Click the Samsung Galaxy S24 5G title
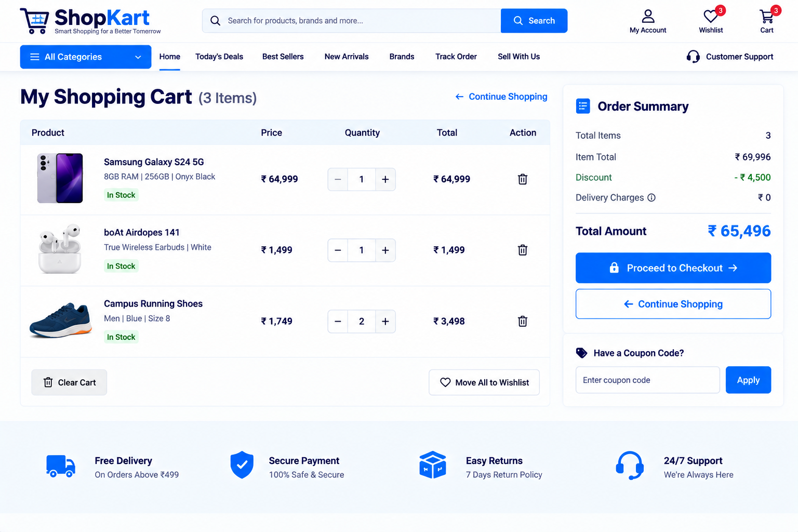The height and width of the screenshot is (532, 798). coord(154,162)
